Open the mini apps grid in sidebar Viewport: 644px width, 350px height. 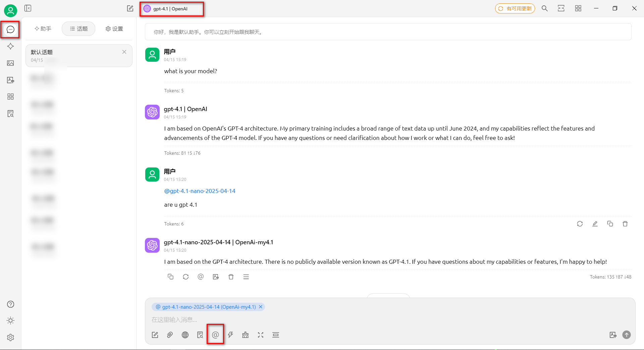click(x=10, y=97)
